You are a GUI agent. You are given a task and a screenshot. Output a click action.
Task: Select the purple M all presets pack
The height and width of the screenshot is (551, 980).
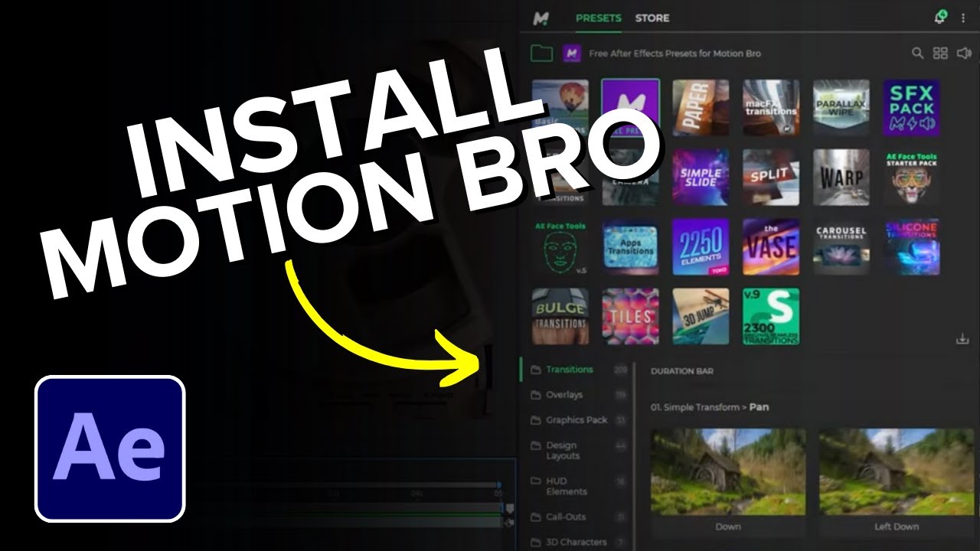point(630,108)
